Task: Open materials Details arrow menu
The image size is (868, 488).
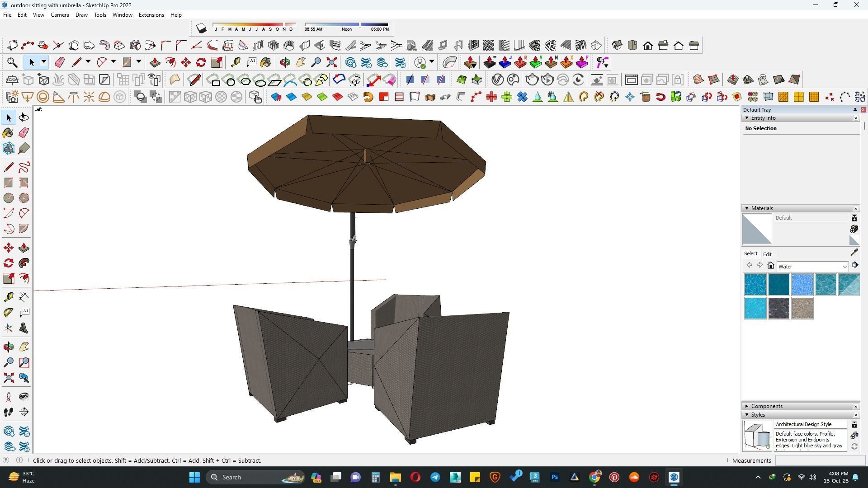Action: [855, 266]
